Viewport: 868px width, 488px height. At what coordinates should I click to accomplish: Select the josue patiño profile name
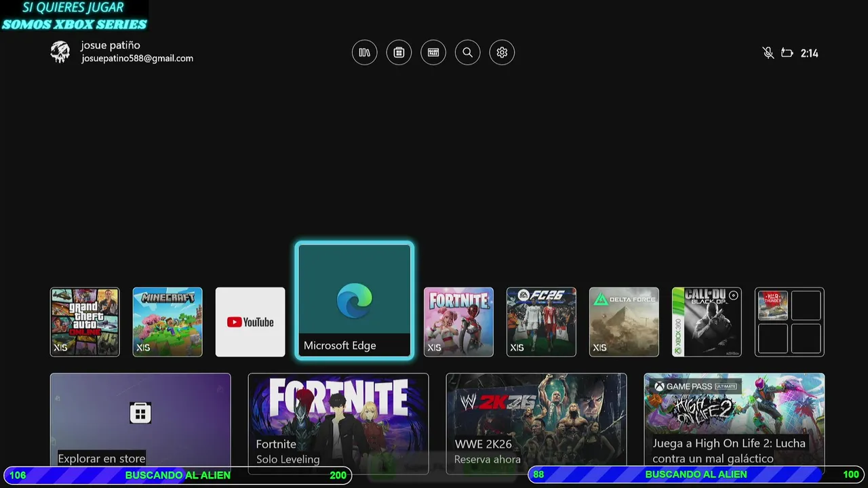point(111,45)
